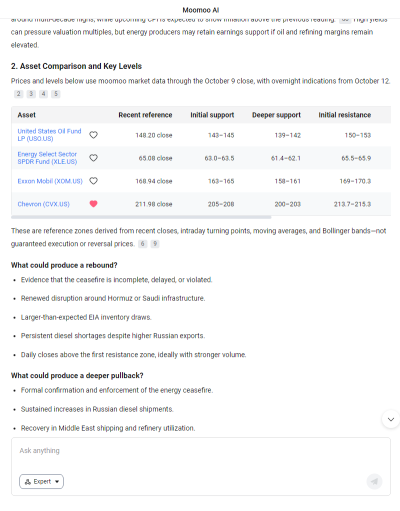Screen dimensions: 400x511
Task: Jump to bottom with the chevron-down button
Action: coord(391,419)
